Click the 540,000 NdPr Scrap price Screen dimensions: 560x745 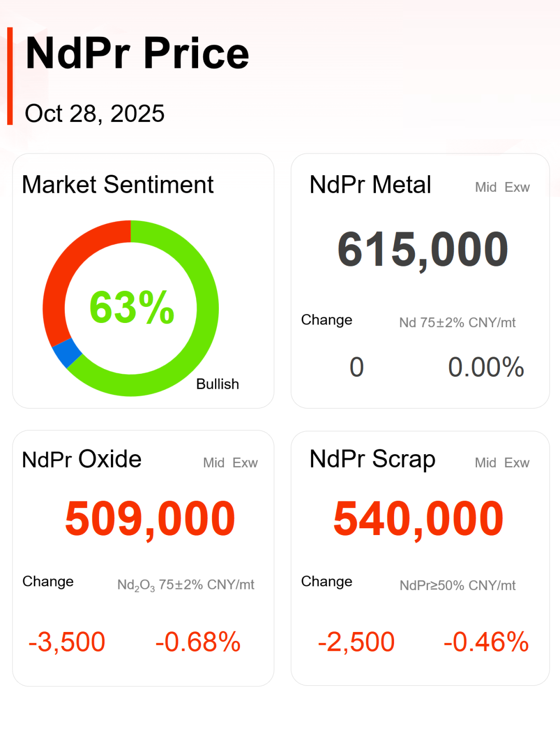pyautogui.click(x=418, y=518)
